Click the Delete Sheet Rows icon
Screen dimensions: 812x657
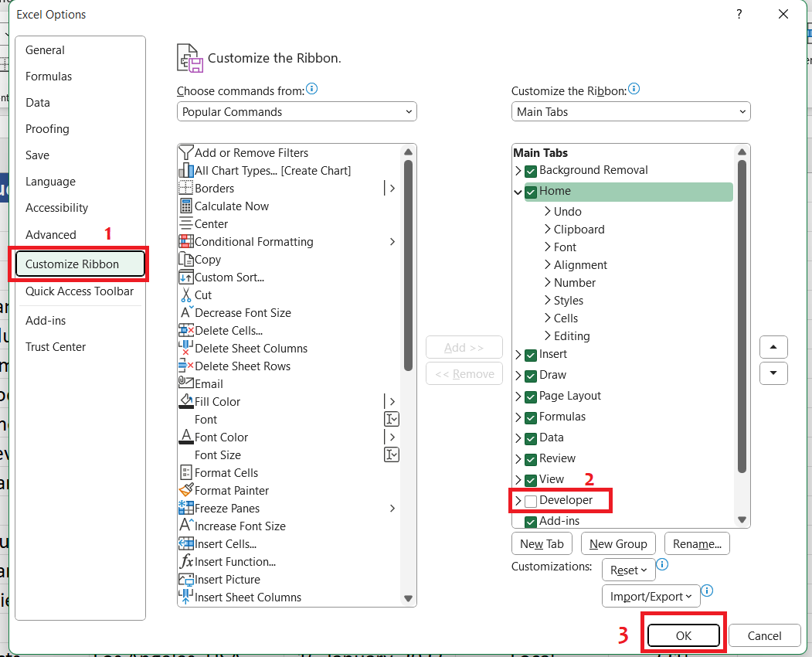(186, 366)
